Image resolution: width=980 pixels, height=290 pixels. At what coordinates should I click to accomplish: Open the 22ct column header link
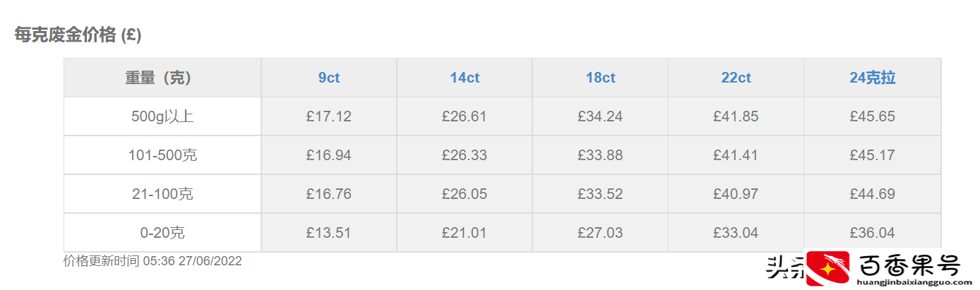[x=736, y=78]
